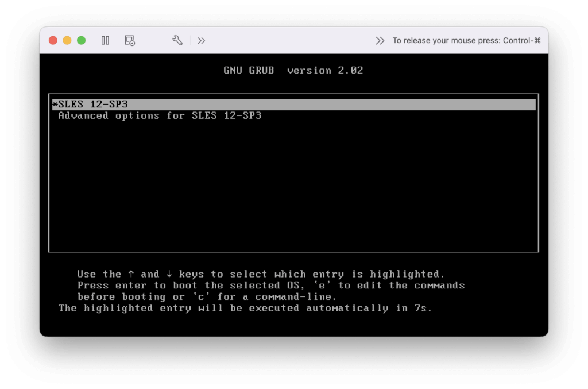Click the GNU GRUB version 2.02 heading

[293, 70]
